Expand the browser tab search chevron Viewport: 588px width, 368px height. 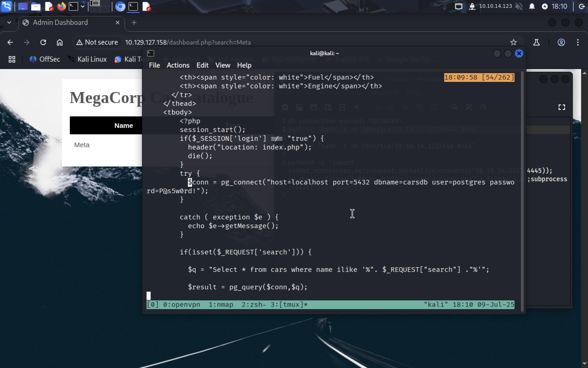pyautogui.click(x=9, y=22)
